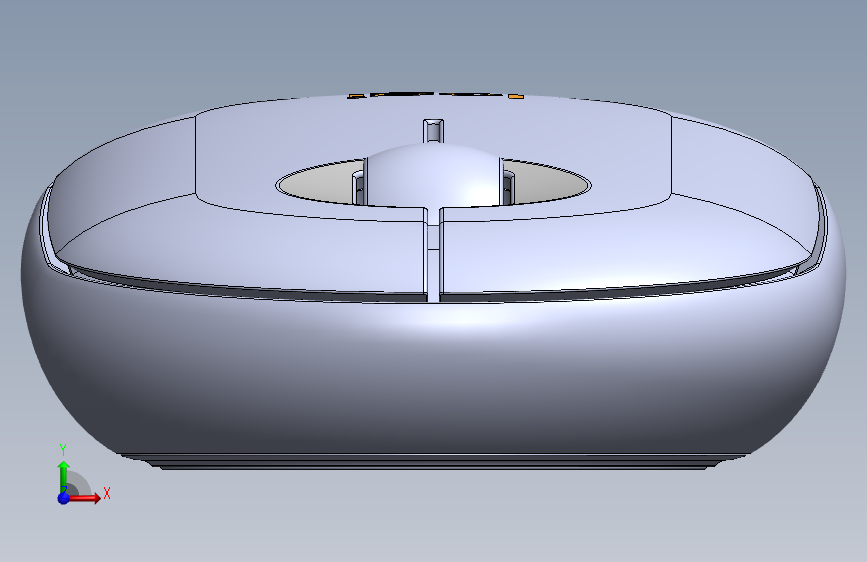Click the blue Z axis ball of the triad
Image resolution: width=867 pixels, height=562 pixels.
point(64,498)
